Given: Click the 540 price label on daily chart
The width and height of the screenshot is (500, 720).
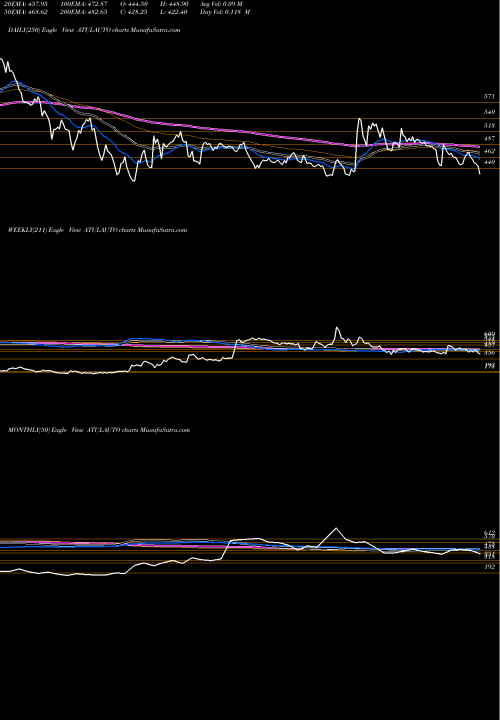Looking at the screenshot, I should pos(489,112).
